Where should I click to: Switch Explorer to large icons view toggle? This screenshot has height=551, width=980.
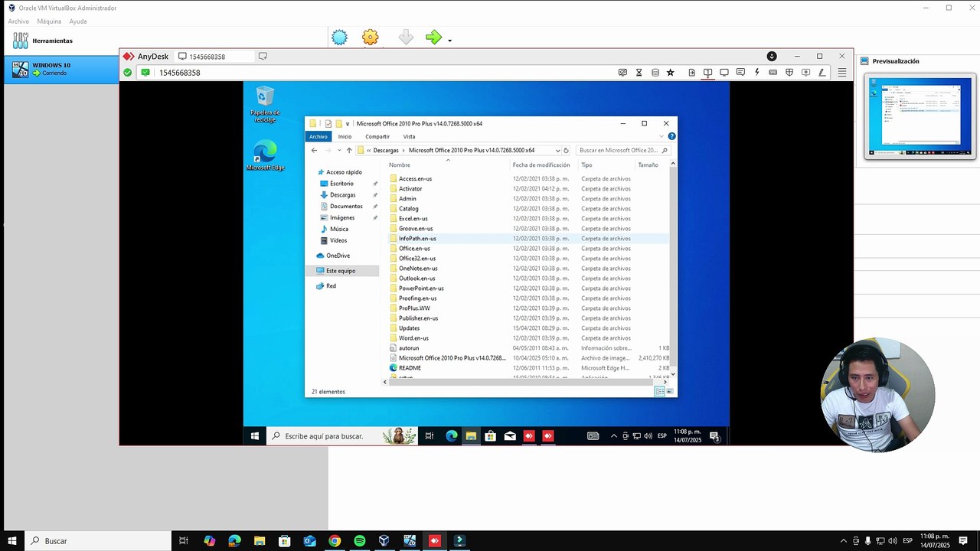click(x=671, y=392)
